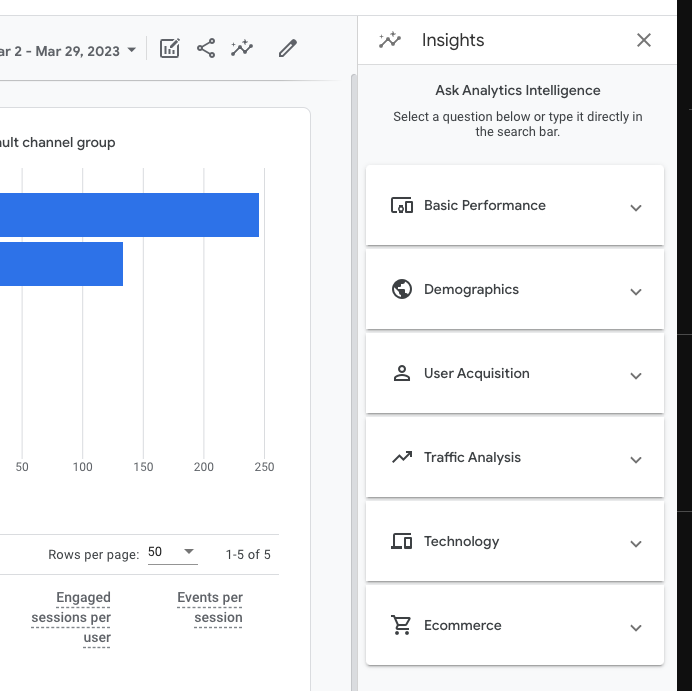Viewport: 692px width, 691px height.
Task: Expand the Traffic Analysis chevron
Action: click(x=636, y=460)
